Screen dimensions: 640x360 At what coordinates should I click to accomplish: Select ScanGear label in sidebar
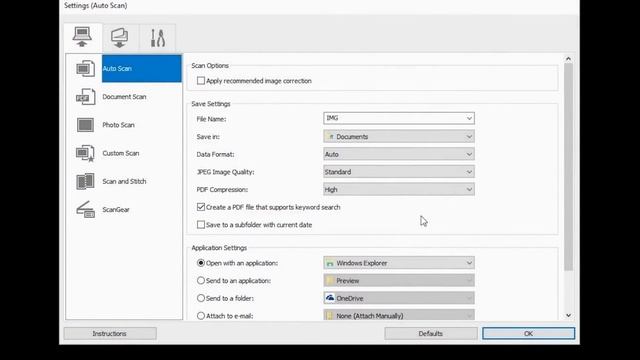tap(116, 209)
